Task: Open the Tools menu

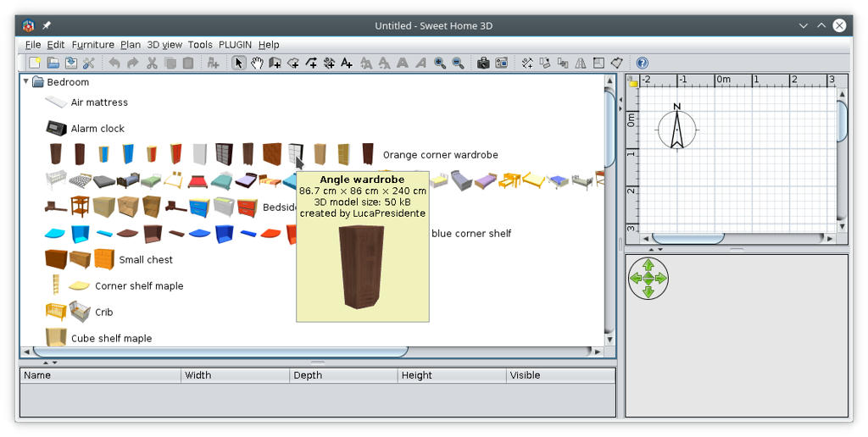Action: point(200,45)
